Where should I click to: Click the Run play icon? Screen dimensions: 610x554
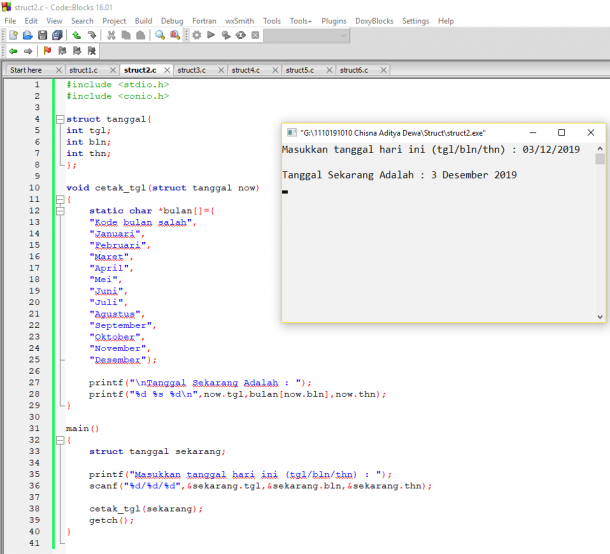click(x=211, y=35)
